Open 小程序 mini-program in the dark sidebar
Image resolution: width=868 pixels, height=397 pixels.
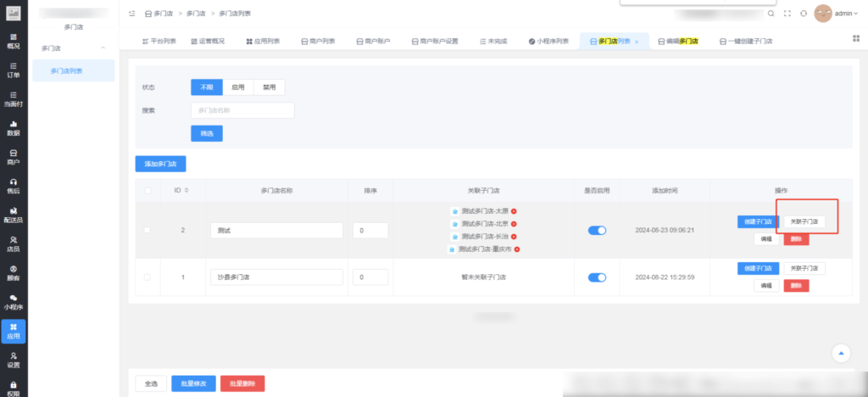tap(14, 302)
